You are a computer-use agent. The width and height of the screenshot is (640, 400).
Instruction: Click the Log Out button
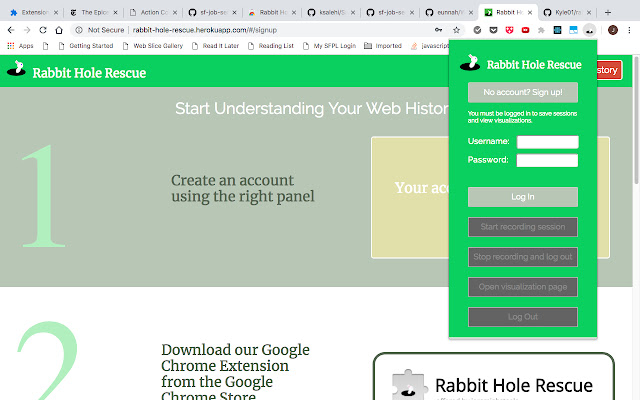[x=523, y=317]
